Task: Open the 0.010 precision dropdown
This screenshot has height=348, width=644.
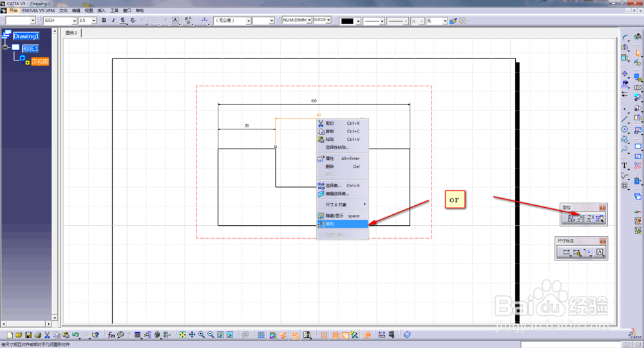Action: point(328,20)
